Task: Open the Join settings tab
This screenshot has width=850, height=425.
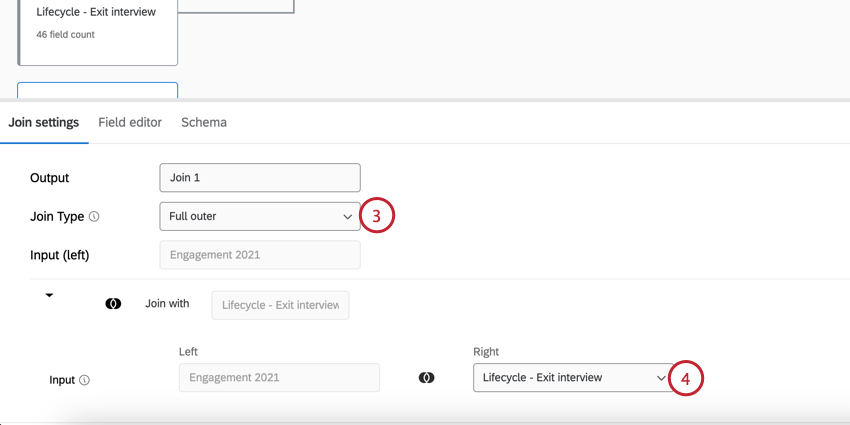Action: coord(43,123)
